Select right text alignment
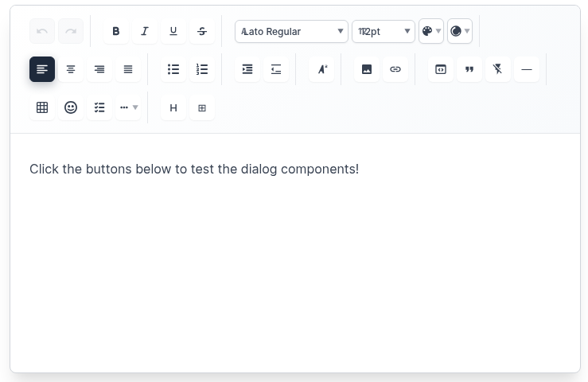 coord(99,69)
